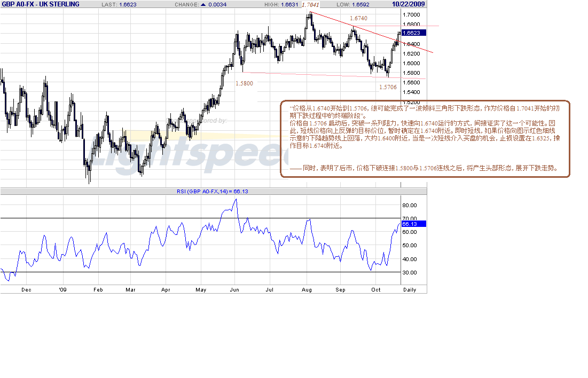Click the 1.5706 low label
This screenshot has width=588, height=378.
click(388, 87)
